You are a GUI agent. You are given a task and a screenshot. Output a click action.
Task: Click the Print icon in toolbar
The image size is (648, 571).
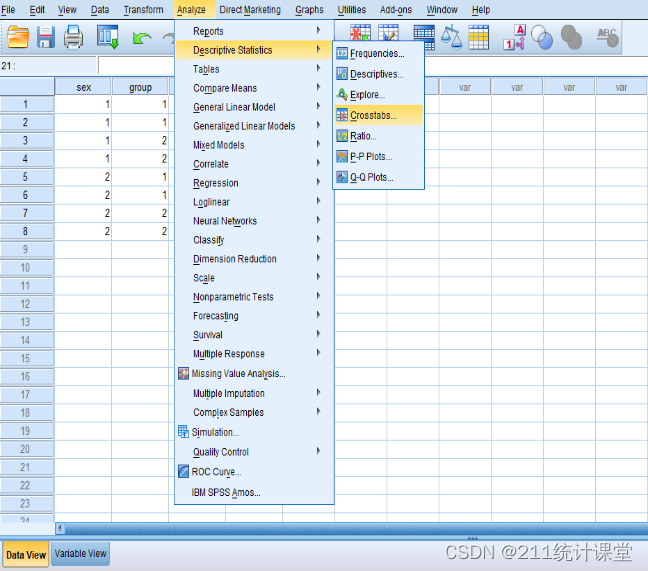coord(74,37)
